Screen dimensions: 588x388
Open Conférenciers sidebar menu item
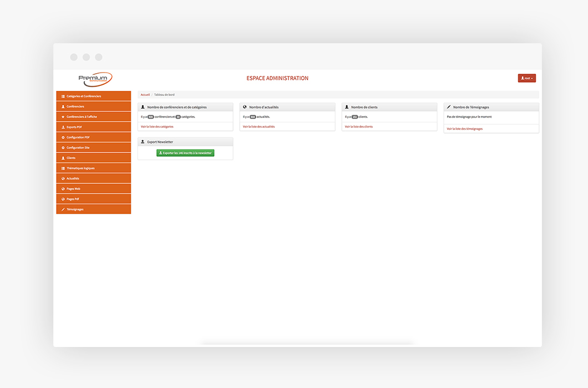[x=94, y=106]
